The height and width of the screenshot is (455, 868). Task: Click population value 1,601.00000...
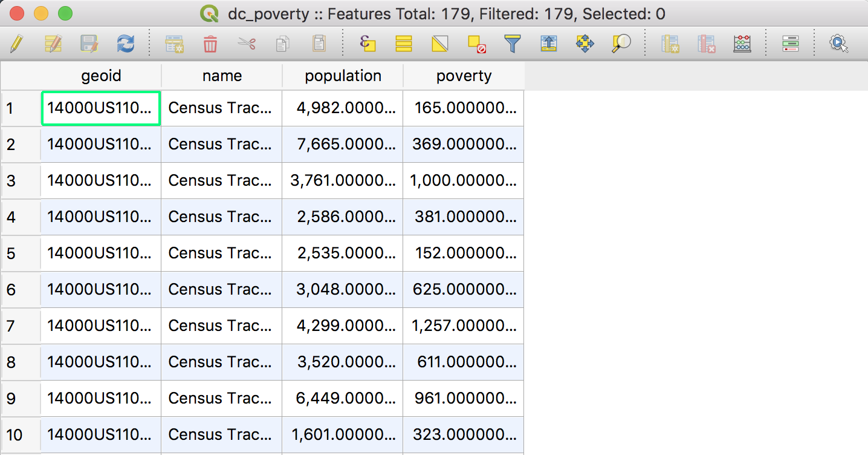[x=343, y=435]
